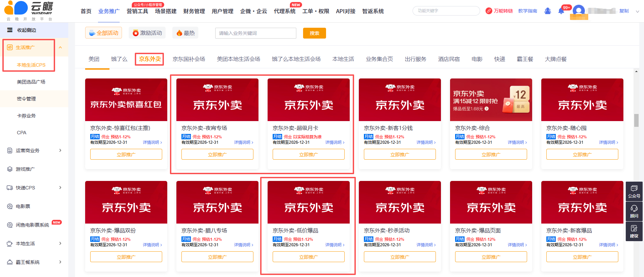644x277 pixels.
Task: Select 本地生活CPS in the sidebar
Action: coord(31,65)
